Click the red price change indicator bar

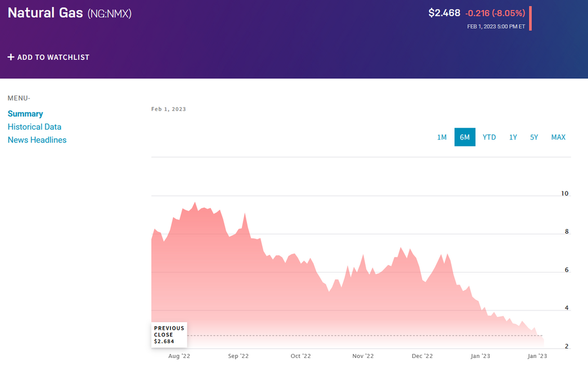pos(530,18)
